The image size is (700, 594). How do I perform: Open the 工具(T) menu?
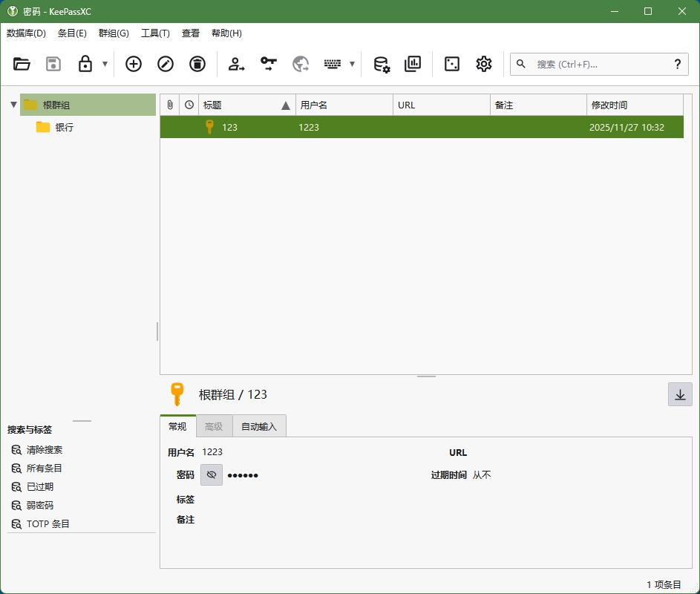tap(155, 33)
